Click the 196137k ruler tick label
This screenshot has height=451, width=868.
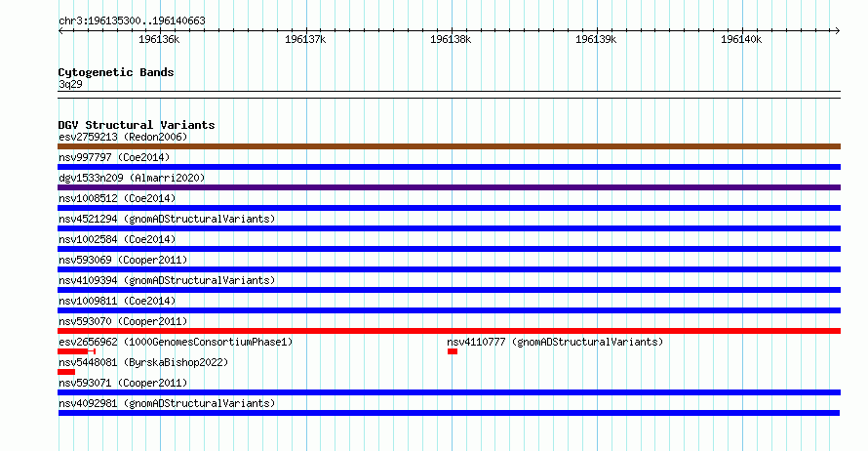point(305,39)
